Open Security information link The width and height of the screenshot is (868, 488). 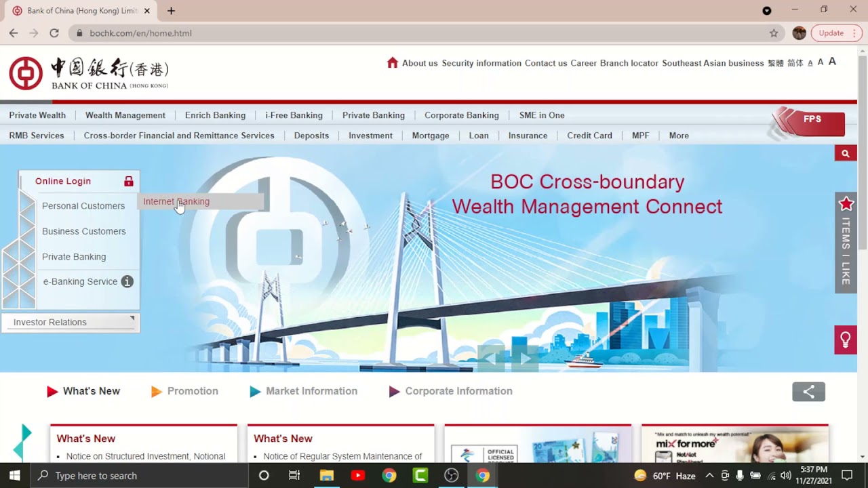pos(481,63)
